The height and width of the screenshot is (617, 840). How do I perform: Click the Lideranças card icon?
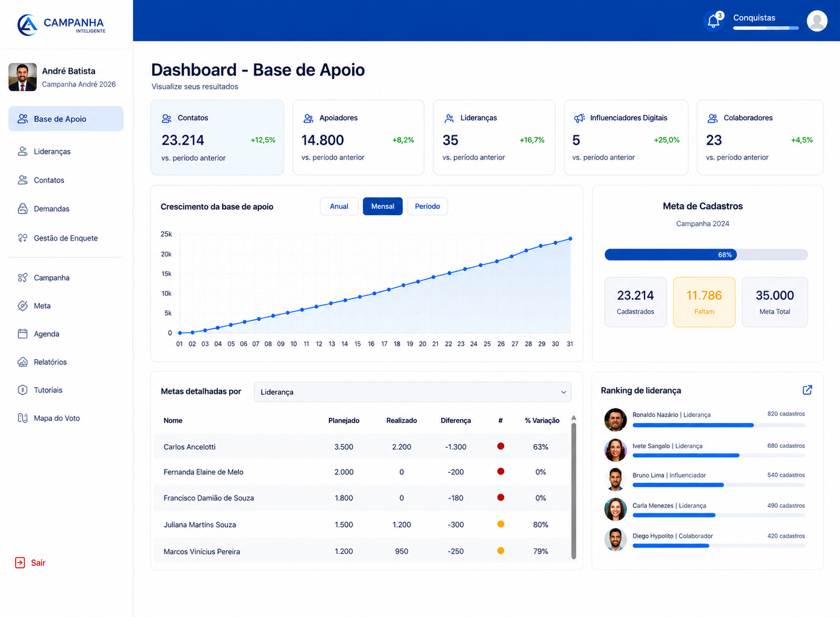pos(449,118)
